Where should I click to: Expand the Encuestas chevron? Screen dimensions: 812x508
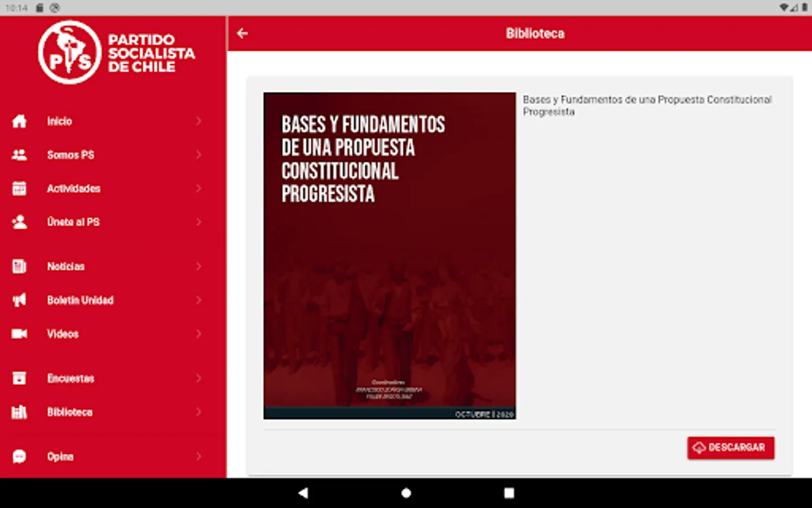(x=198, y=378)
